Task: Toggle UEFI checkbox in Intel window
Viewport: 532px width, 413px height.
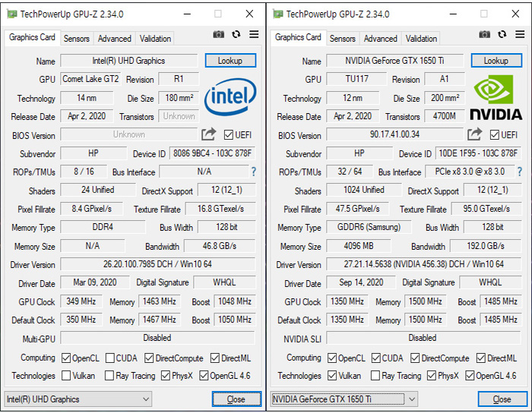Action: 228,135
